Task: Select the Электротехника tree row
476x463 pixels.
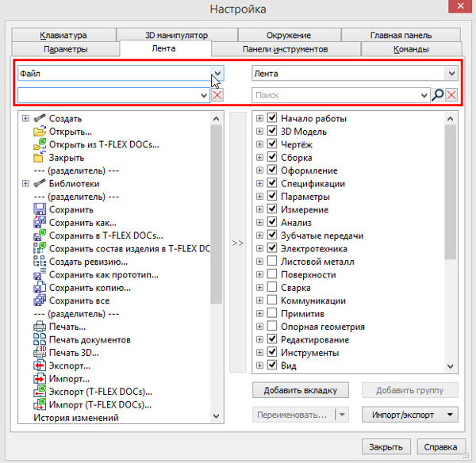Action: [x=314, y=248]
